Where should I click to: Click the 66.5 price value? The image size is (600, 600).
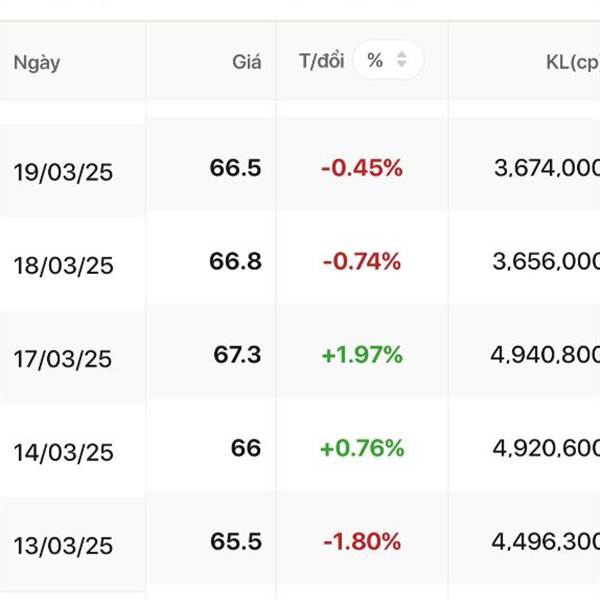[x=236, y=168]
